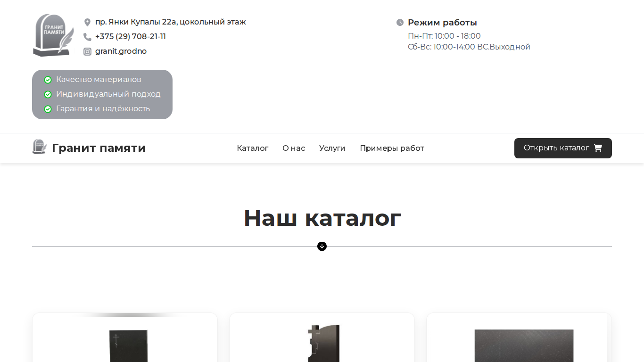
Task: Click the shopping cart icon
Action: tap(598, 148)
